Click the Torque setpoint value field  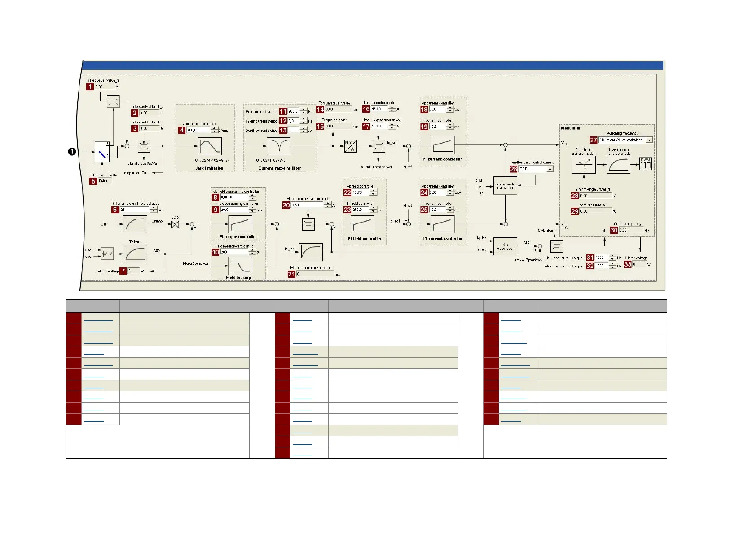(x=338, y=127)
